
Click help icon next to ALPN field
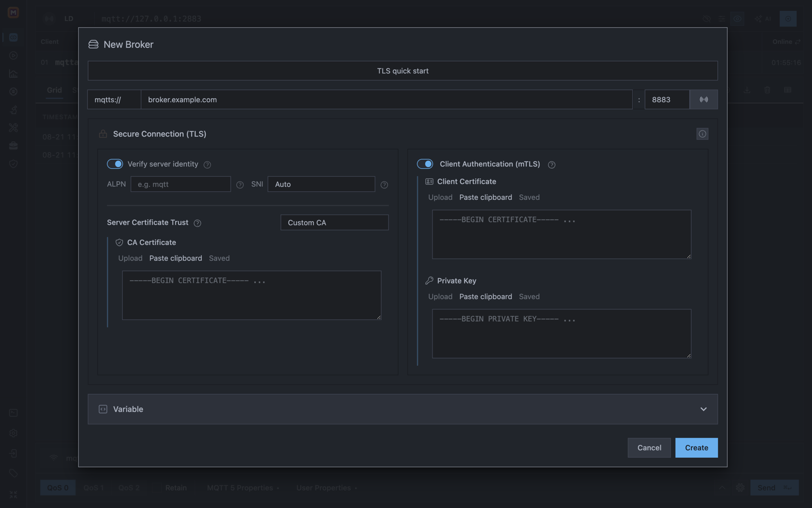240,185
